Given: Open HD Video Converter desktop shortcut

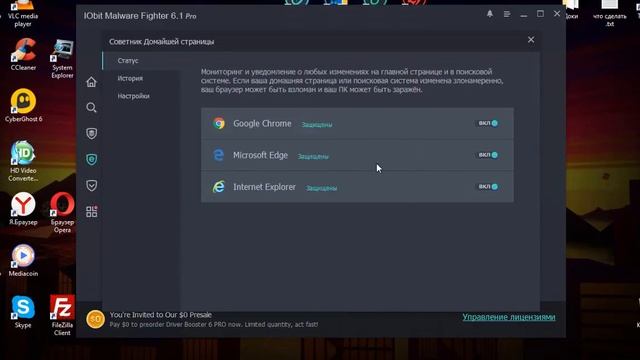Looking at the screenshot, I should (x=23, y=161).
